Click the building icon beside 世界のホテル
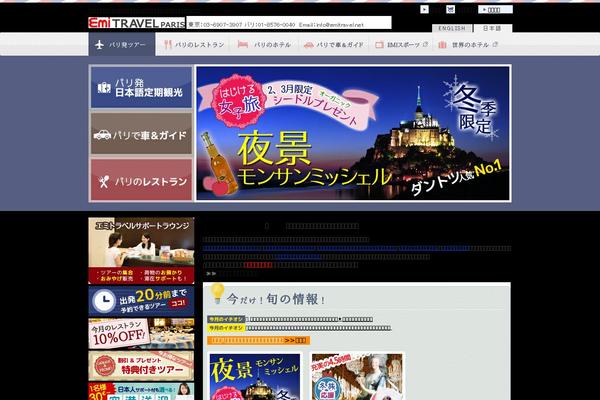The image size is (600, 400). [442, 45]
